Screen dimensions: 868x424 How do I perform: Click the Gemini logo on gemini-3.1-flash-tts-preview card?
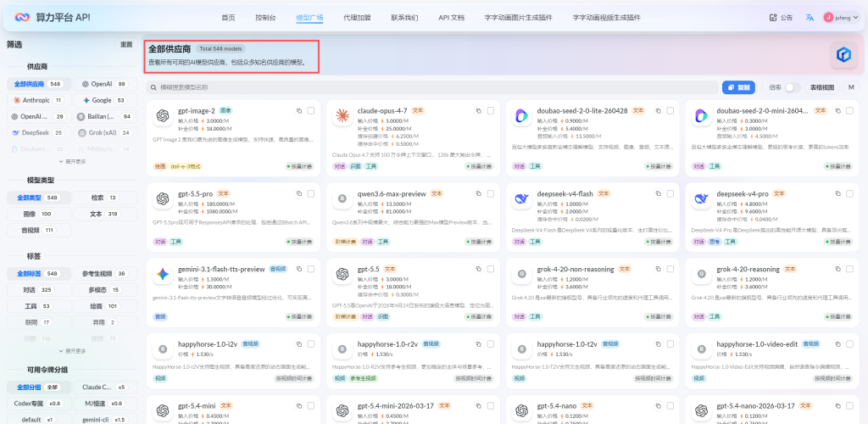point(163,274)
